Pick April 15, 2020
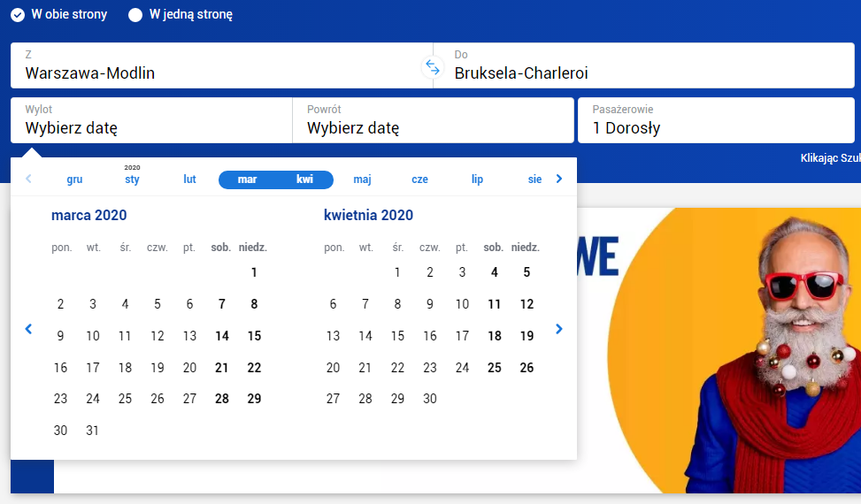Image resolution: width=861 pixels, height=504 pixels. pos(397,336)
